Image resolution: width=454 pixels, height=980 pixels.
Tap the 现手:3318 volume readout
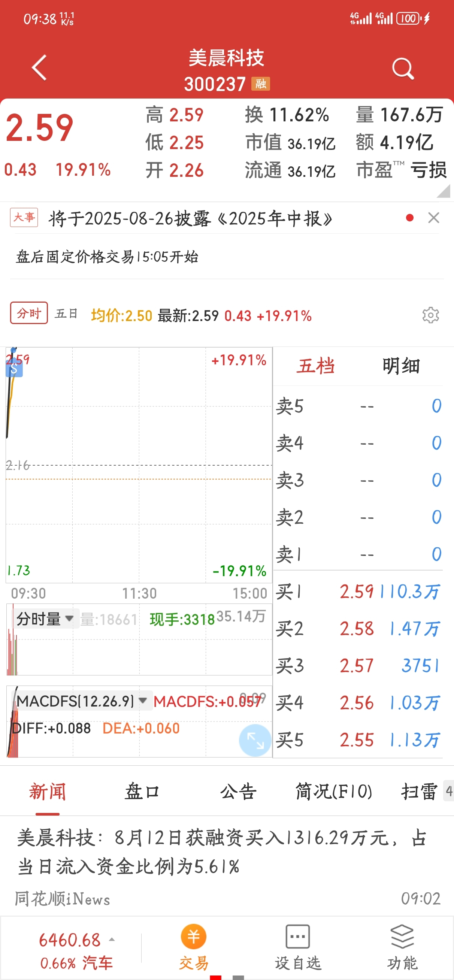click(x=182, y=620)
